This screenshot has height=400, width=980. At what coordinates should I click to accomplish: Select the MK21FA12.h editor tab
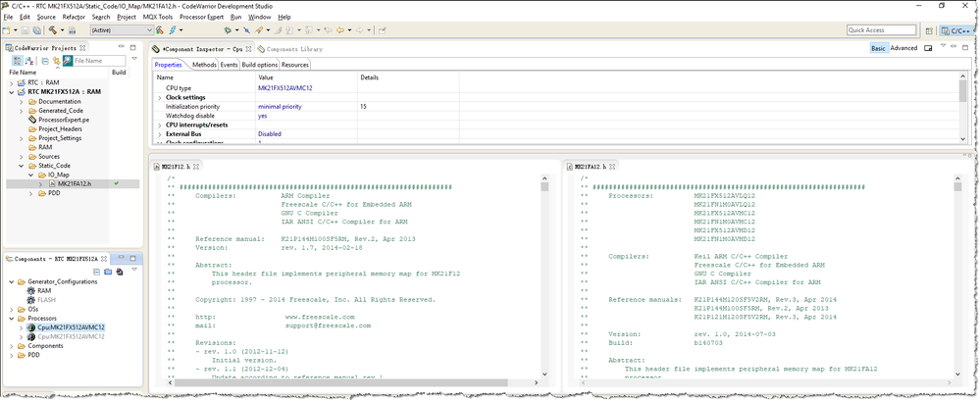(592, 167)
